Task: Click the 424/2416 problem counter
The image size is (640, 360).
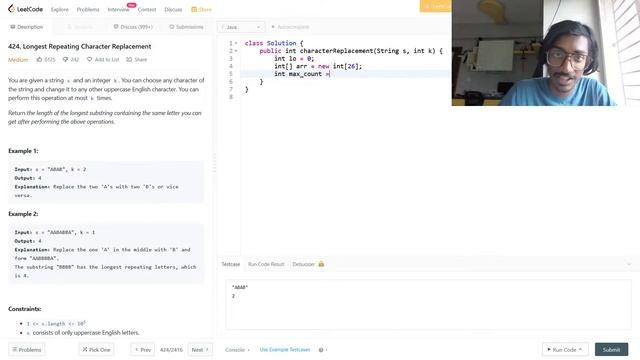Action: [x=171, y=350]
